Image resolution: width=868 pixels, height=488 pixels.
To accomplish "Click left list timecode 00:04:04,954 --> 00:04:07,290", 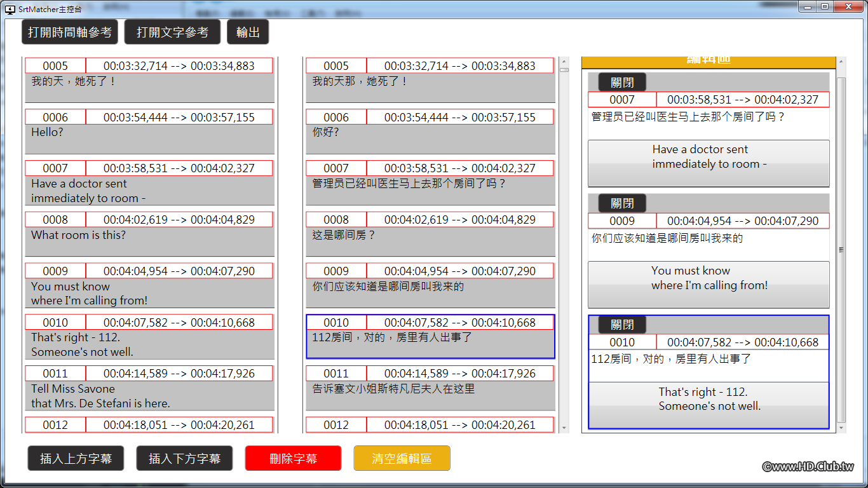I will click(x=179, y=271).
